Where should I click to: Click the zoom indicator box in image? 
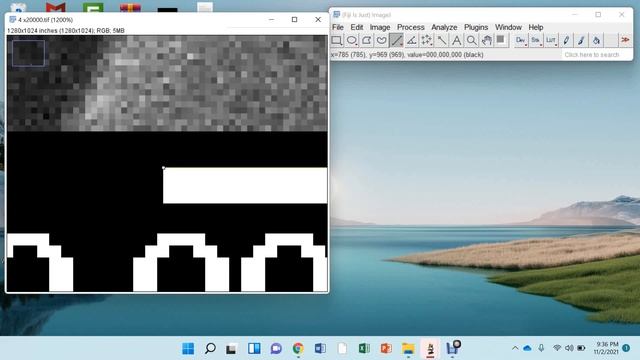pyautogui.click(x=28, y=53)
